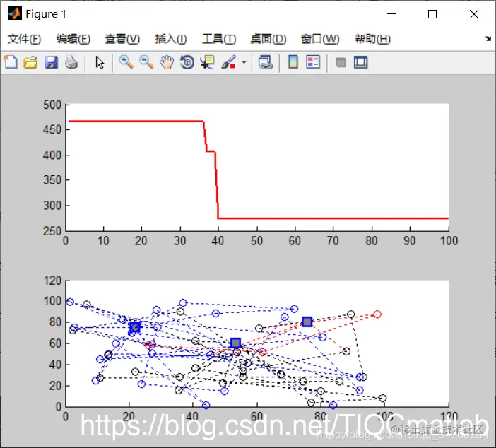Activate the Zoom Out tool
Viewport: 496px width, 448px height.
146,62
